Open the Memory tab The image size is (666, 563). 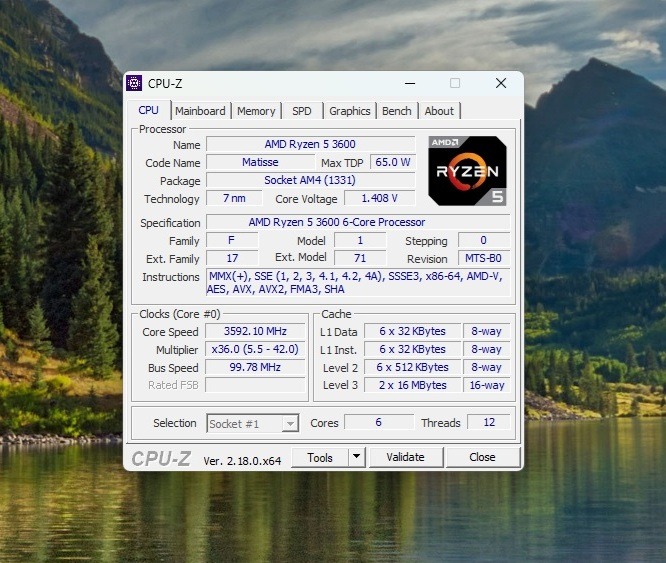tap(256, 111)
